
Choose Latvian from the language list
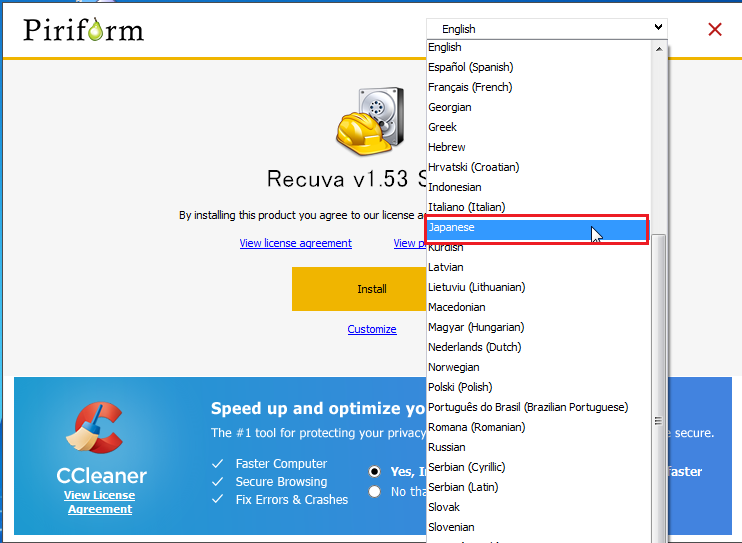pos(539,267)
